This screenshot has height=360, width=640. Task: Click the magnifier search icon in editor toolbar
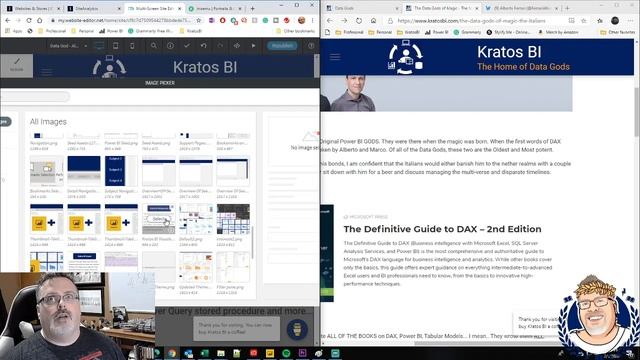153,46
